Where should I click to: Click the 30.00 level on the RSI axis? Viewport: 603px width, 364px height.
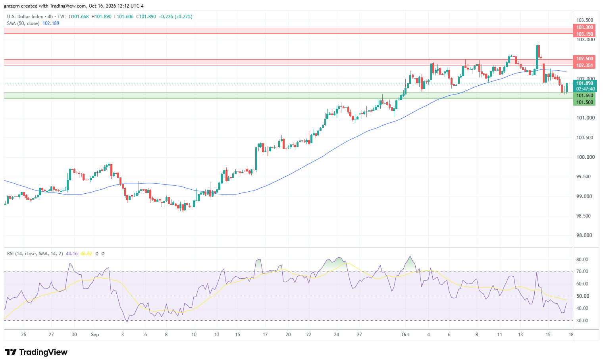582,321
